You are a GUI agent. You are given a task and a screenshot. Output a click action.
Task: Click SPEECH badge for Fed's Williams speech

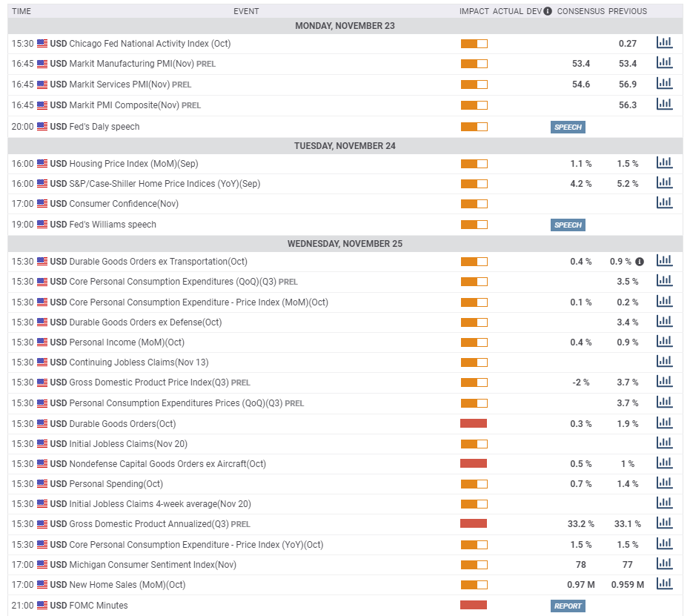pos(568,225)
